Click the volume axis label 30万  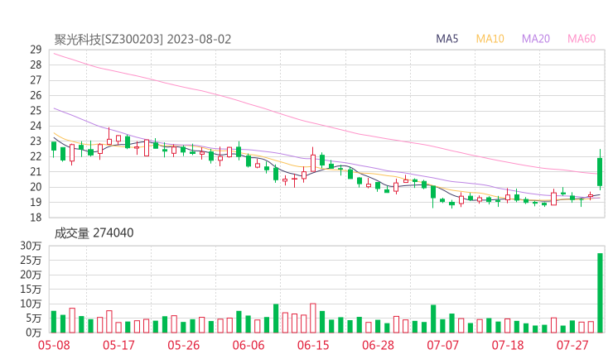click(x=31, y=246)
